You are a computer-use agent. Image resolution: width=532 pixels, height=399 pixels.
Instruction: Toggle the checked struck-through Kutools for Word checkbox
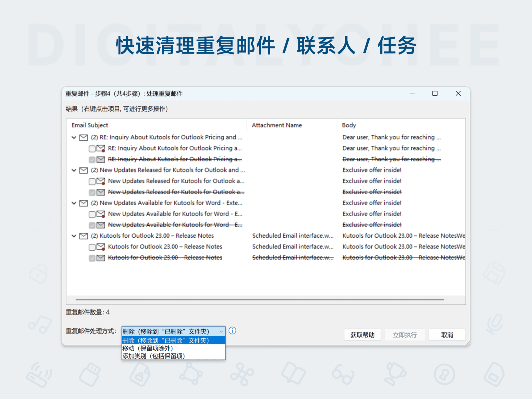point(92,225)
